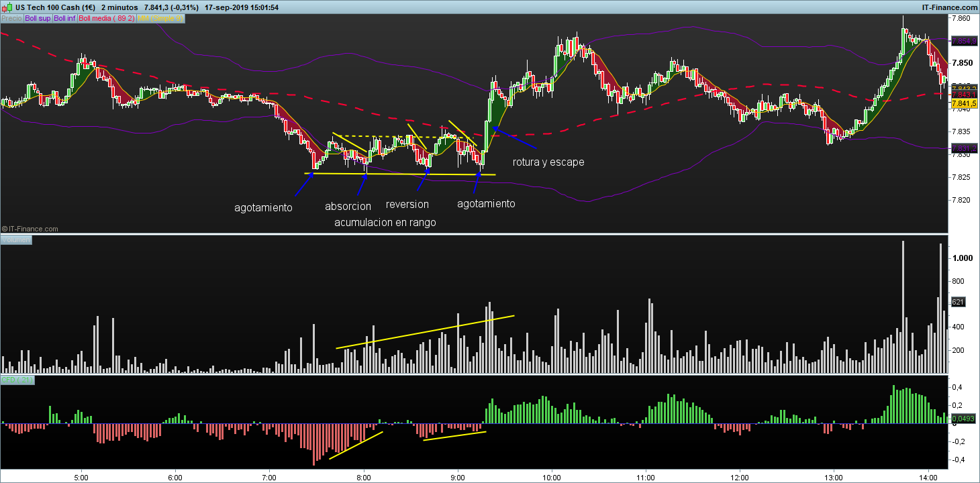Click the IT-Finance.com title bar text
Viewport: 980px width, 483px height.
(949, 7)
